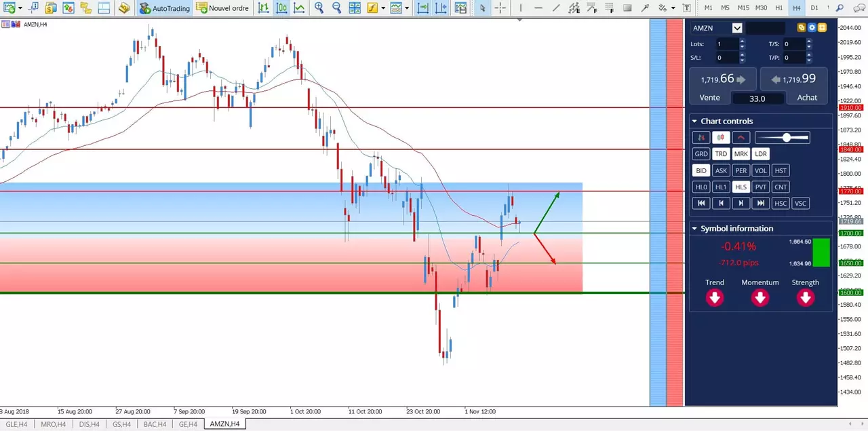Screen dimensions: 868x431
Task: Select the text label tool icon
Action: (x=687, y=8)
